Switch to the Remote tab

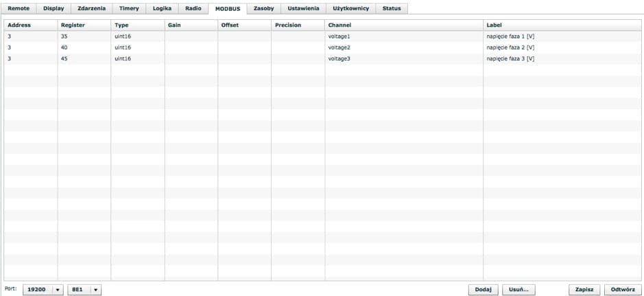19,8
